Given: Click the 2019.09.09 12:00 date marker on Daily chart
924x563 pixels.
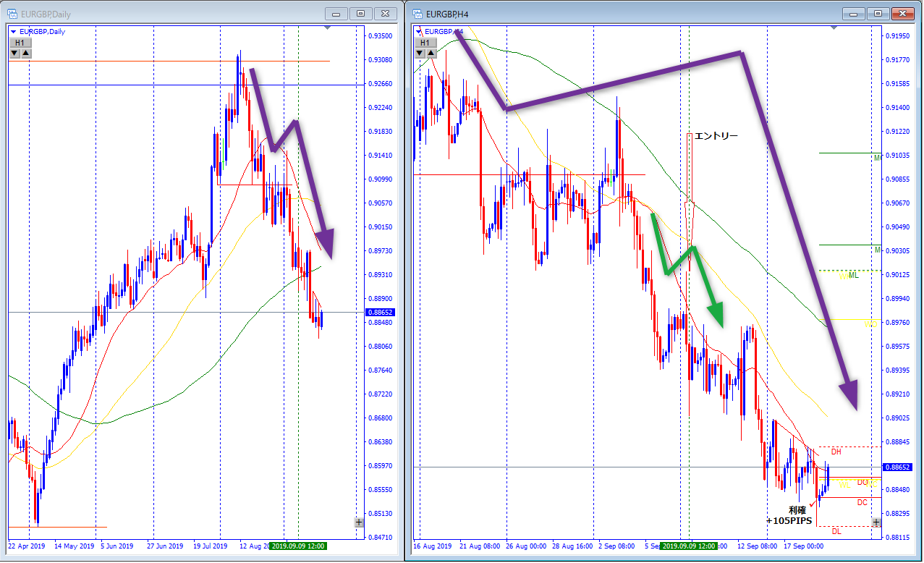Looking at the screenshot, I should pos(297,546).
